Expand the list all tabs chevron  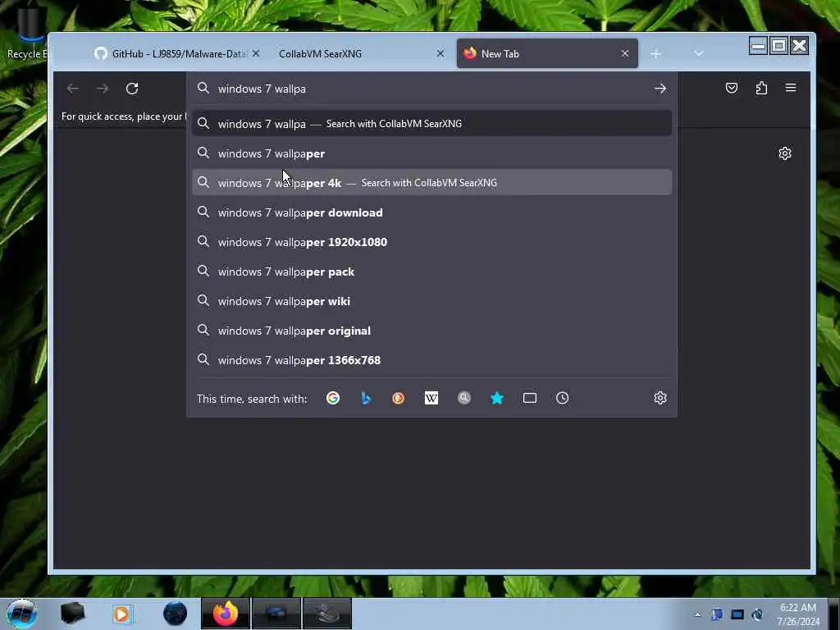[698, 53]
